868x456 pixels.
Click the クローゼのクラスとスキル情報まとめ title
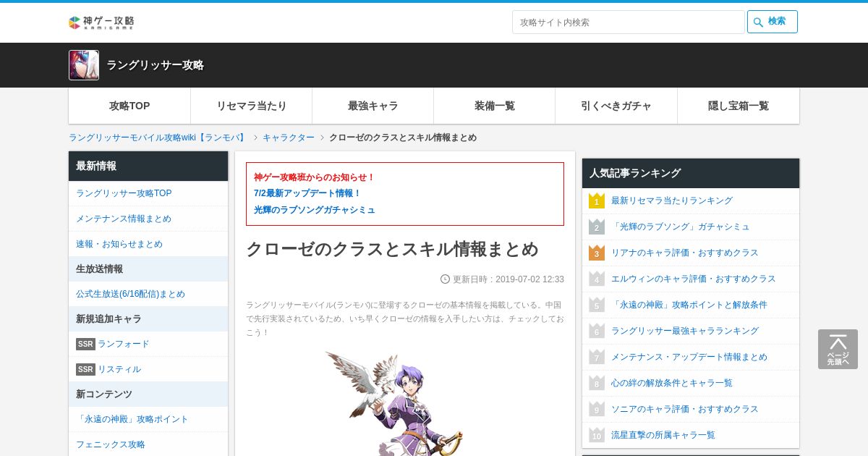(393, 249)
